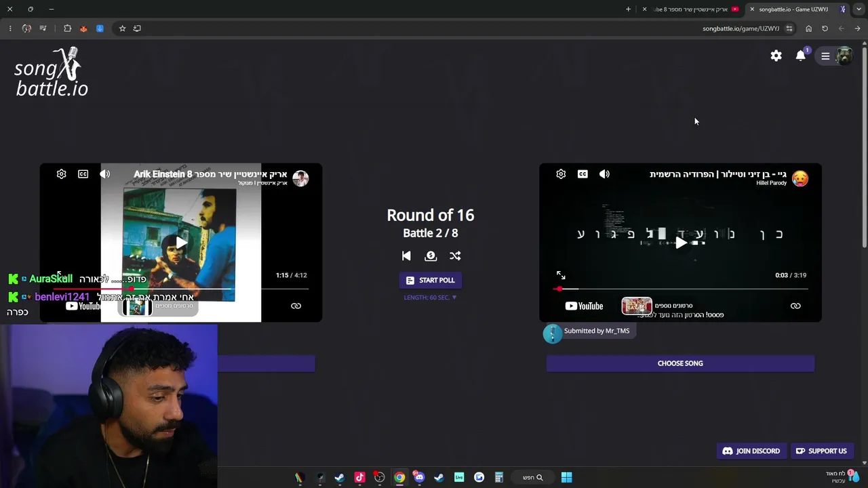Open Chrome from the taskbar
868x488 pixels.
point(399,477)
